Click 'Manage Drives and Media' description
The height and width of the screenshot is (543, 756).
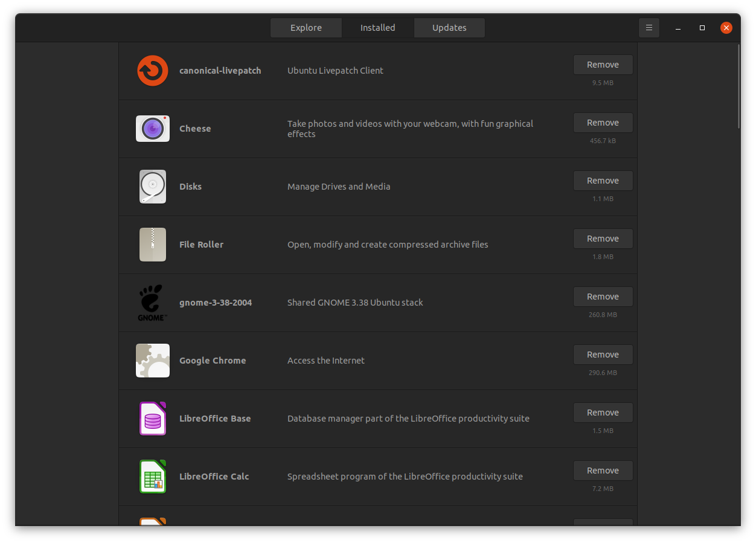(339, 187)
